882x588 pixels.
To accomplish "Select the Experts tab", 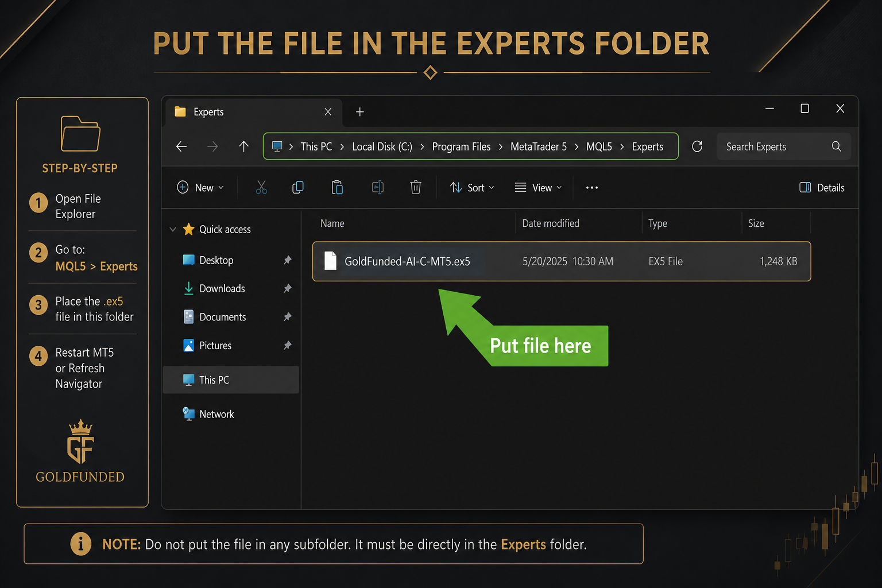I will click(x=254, y=112).
